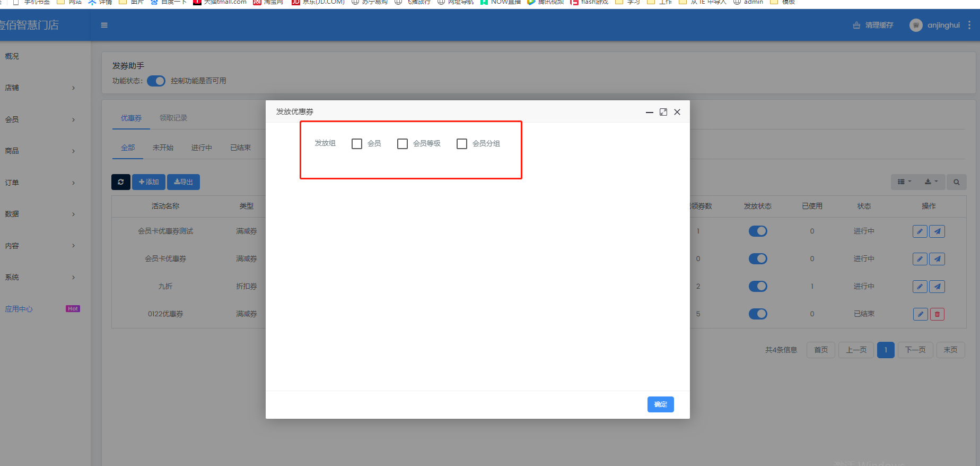The height and width of the screenshot is (466, 980).
Task: Delete the 0122优惠券 with trash icon
Action: pos(937,314)
